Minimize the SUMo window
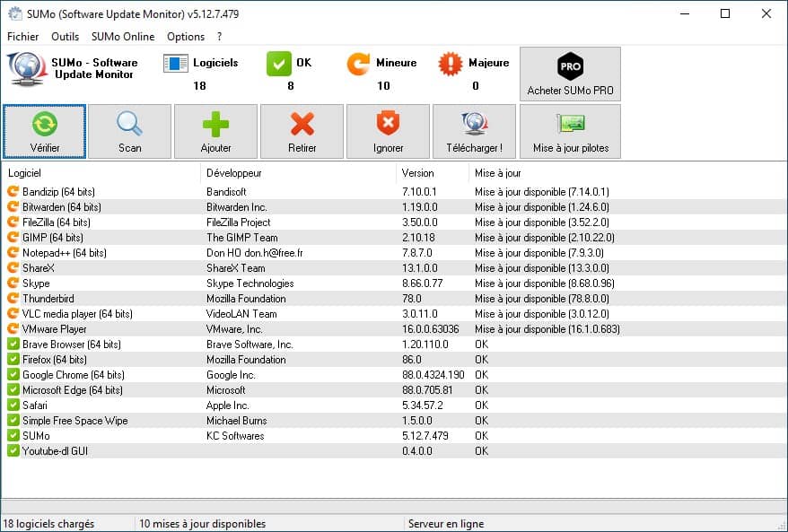The image size is (788, 532). [x=685, y=13]
